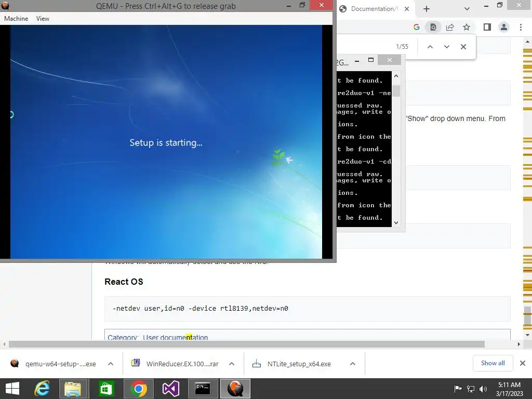Image resolution: width=532 pixels, height=399 pixels.
Task: Maximize the console window
Action: click(x=371, y=60)
